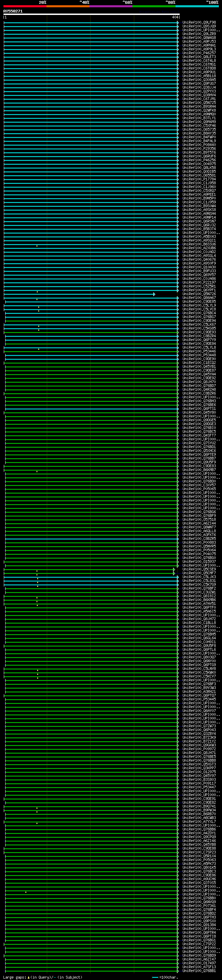Image resolution: width=222 pixels, height=980 pixels.
Task: Select the UniRef100_Q8LET3 label
Action: click(199, 57)
